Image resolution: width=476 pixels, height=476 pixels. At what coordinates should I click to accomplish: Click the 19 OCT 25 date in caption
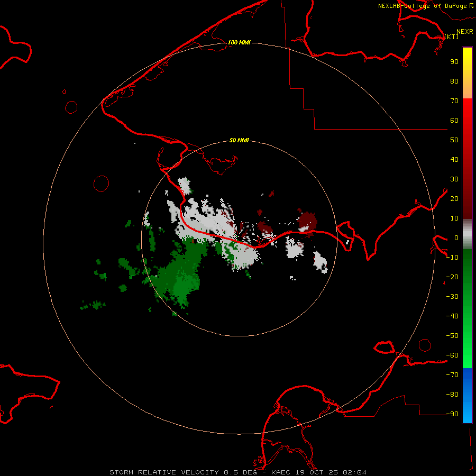click(x=318, y=472)
